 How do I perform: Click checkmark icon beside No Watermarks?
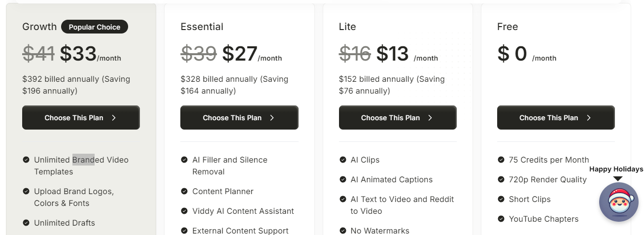point(342,231)
